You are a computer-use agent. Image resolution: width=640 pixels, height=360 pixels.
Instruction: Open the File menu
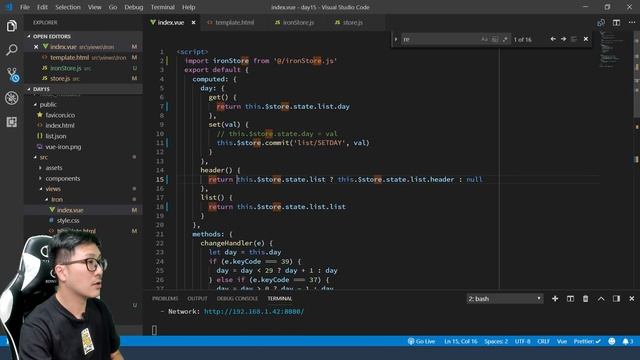pos(25,7)
